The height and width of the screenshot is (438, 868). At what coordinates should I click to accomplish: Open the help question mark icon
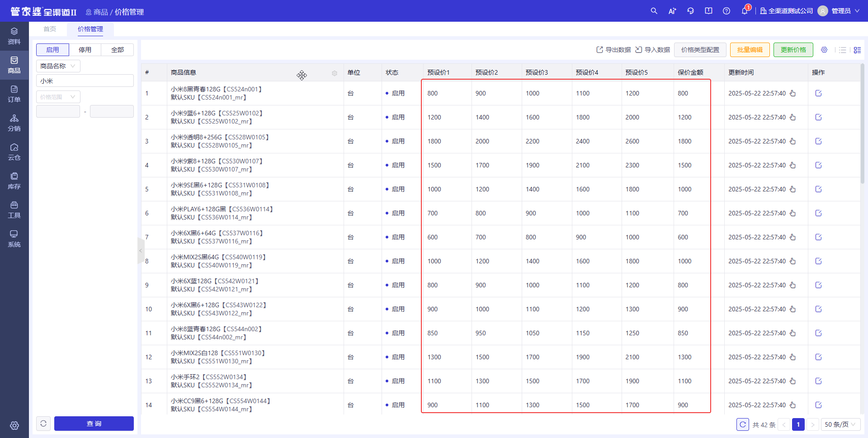point(726,11)
